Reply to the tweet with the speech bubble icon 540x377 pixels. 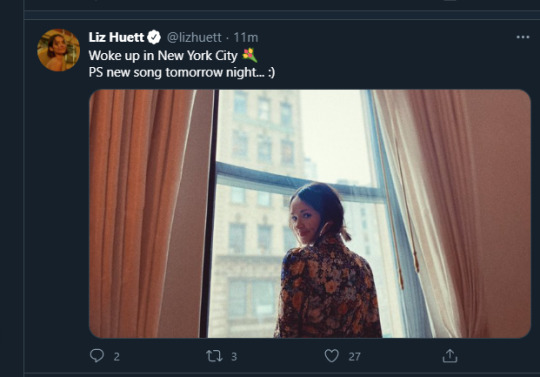tap(97, 356)
